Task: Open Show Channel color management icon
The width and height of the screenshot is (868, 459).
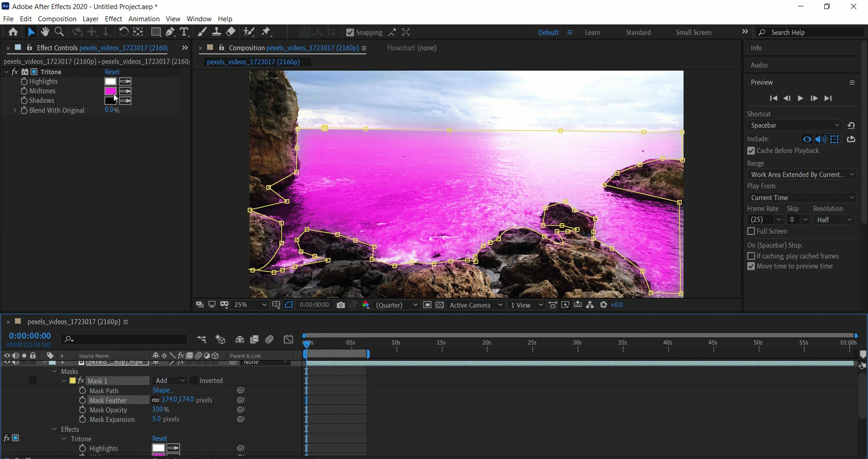Action: click(366, 305)
